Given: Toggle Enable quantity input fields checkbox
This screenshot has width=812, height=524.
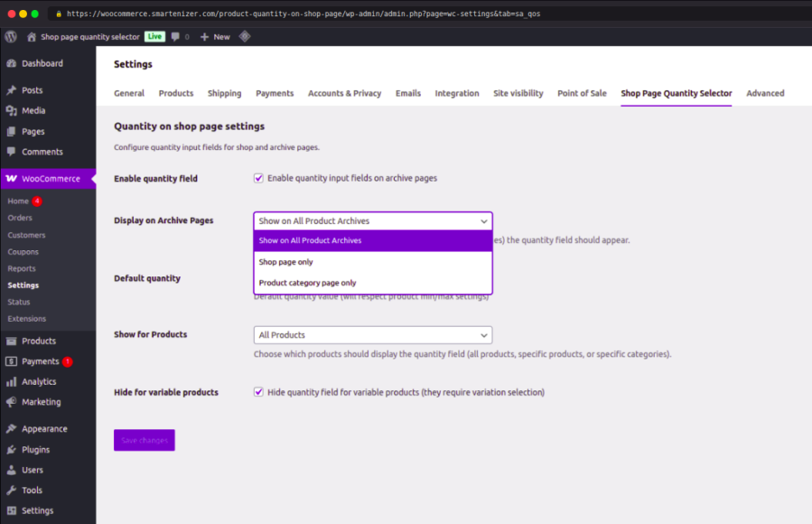Looking at the screenshot, I should pos(258,178).
